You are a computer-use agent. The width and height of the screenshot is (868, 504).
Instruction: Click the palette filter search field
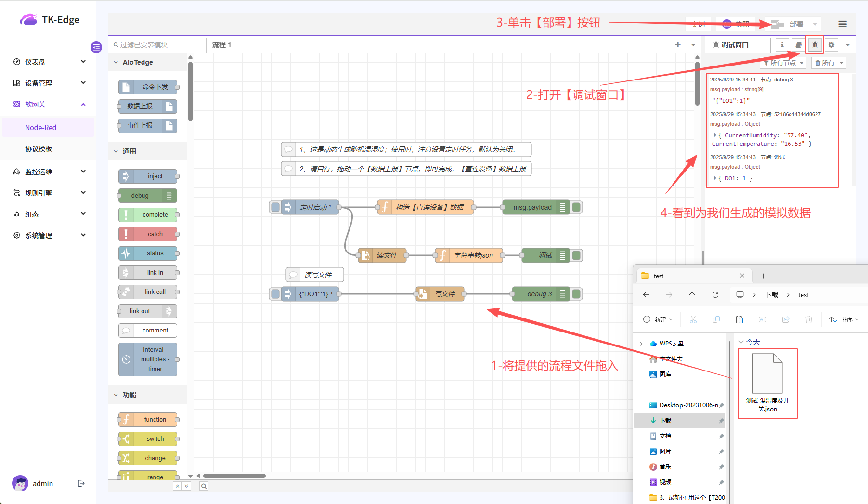(152, 45)
